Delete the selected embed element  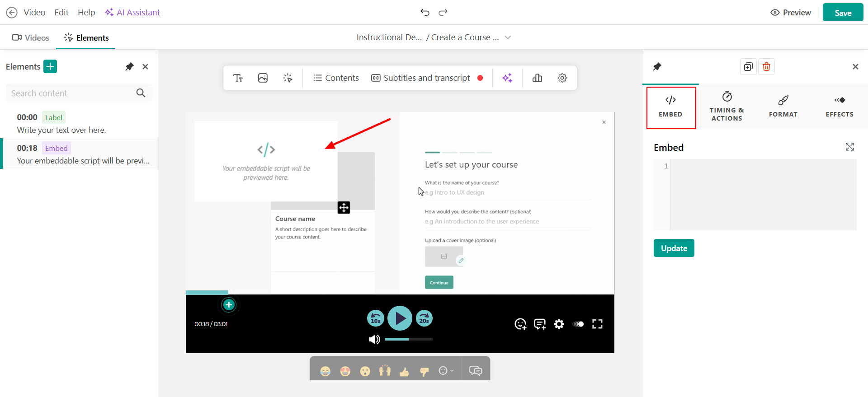766,67
